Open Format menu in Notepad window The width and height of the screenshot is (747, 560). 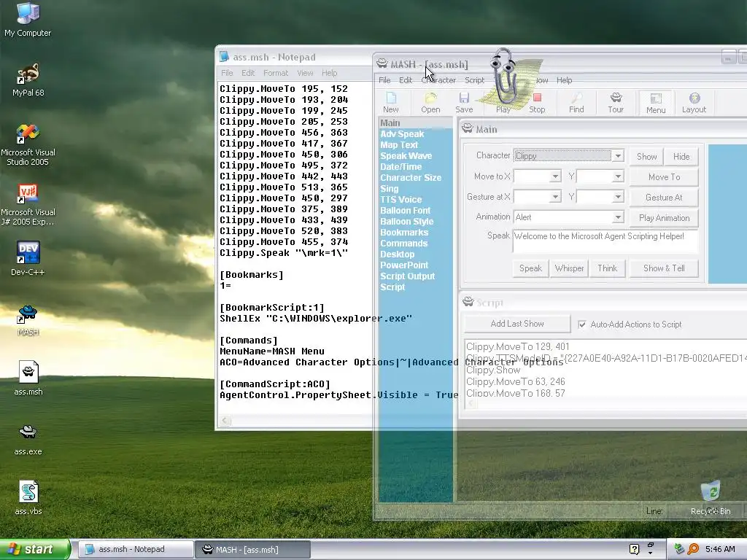click(276, 73)
